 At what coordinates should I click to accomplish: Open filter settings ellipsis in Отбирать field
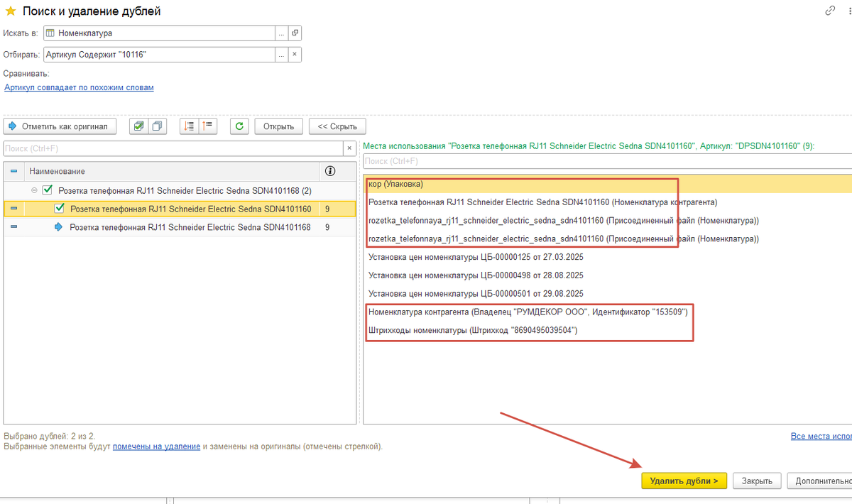click(x=282, y=54)
